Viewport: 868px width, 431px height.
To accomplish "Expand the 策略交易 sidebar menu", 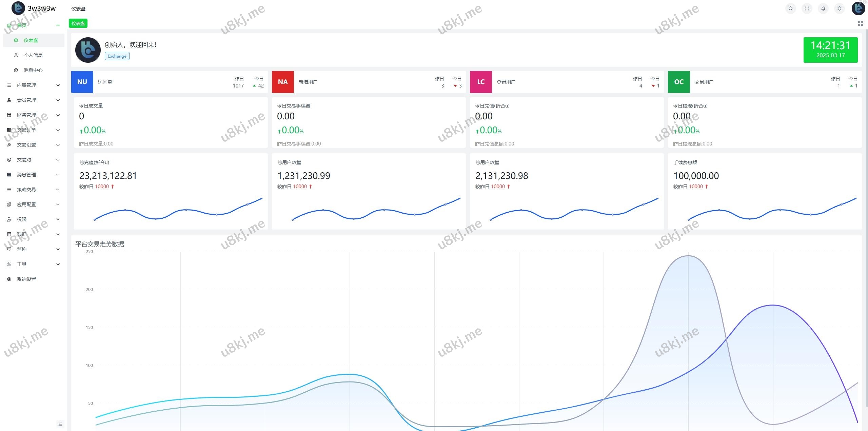I will [33, 190].
